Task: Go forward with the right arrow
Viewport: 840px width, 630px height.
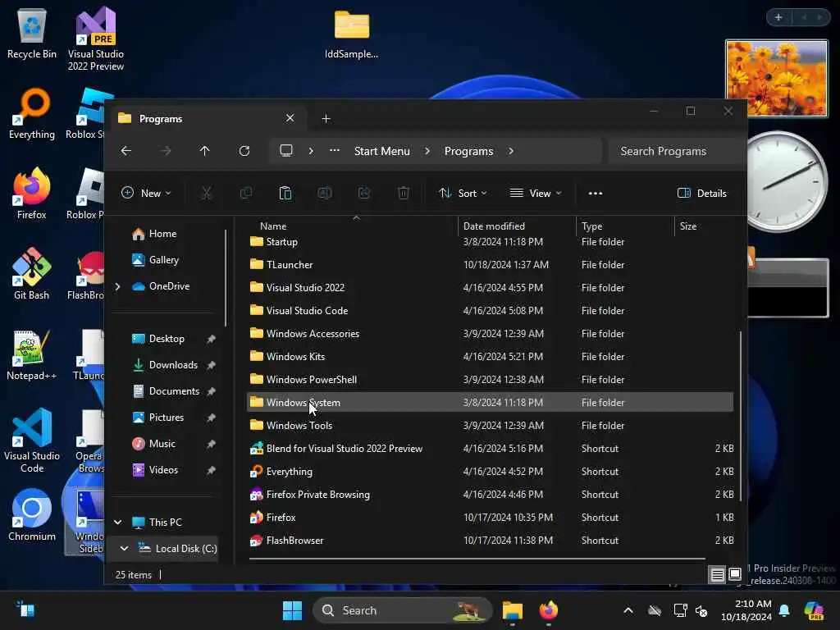Action: tap(166, 151)
